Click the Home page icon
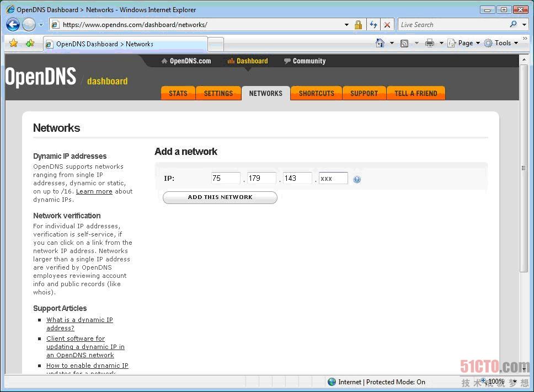Image resolution: width=534 pixels, height=392 pixels. [380, 43]
